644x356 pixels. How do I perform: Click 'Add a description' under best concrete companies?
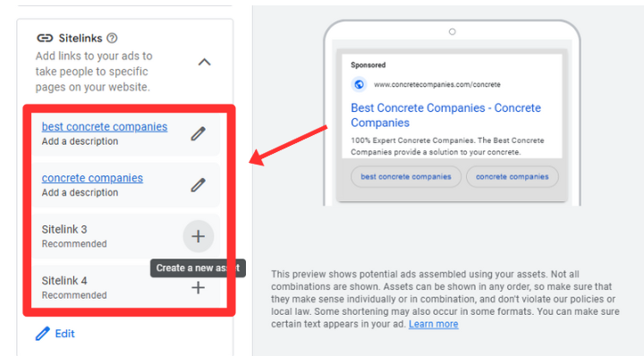tap(80, 141)
